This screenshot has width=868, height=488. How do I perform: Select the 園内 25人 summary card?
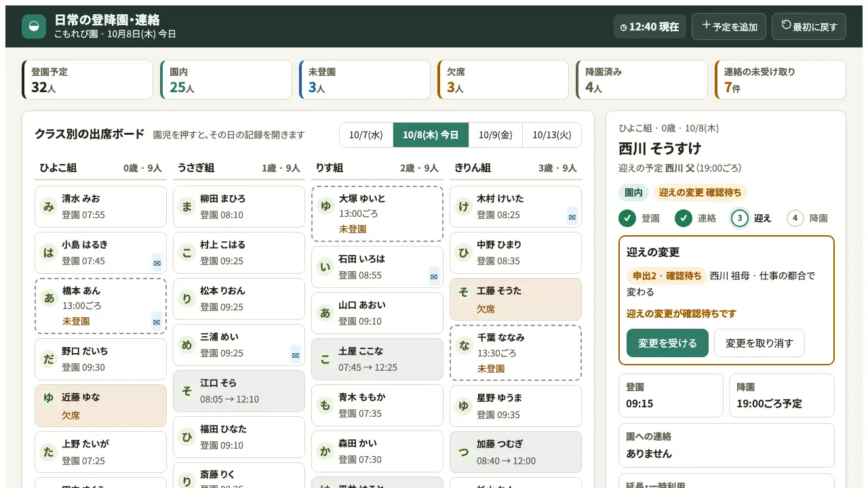[226, 80]
